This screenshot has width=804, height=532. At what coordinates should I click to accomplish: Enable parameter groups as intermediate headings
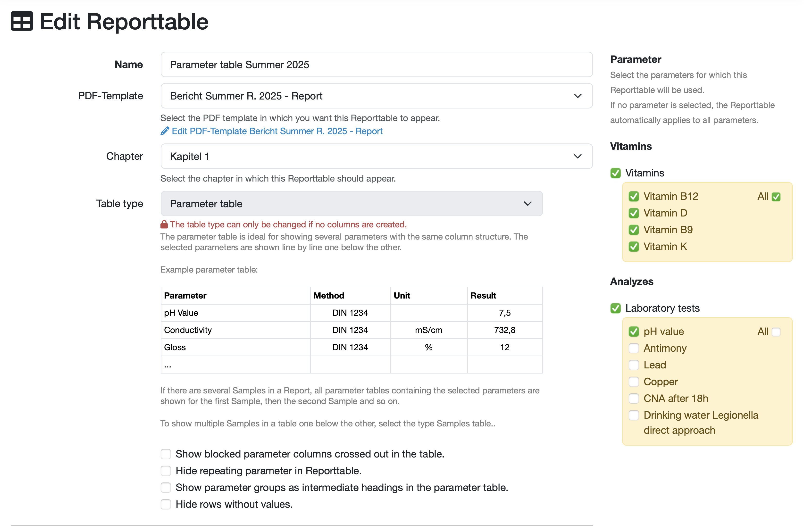[166, 488]
